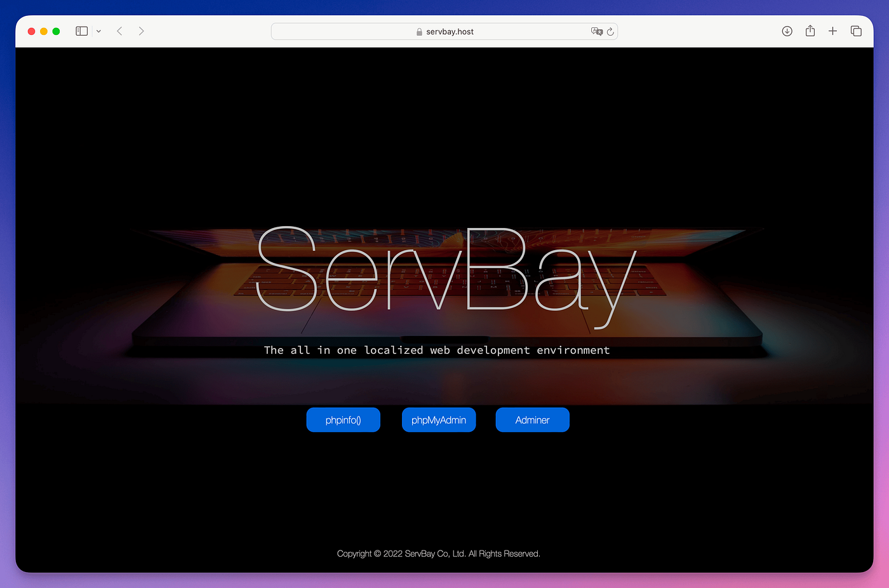
Task: Toggle the Safari sidebar icon
Action: 81,31
